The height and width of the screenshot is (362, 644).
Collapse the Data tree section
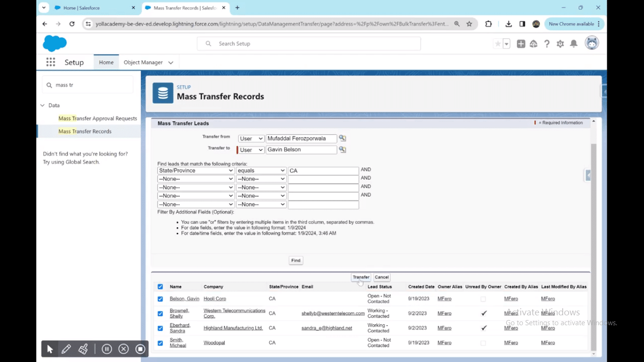(x=42, y=106)
